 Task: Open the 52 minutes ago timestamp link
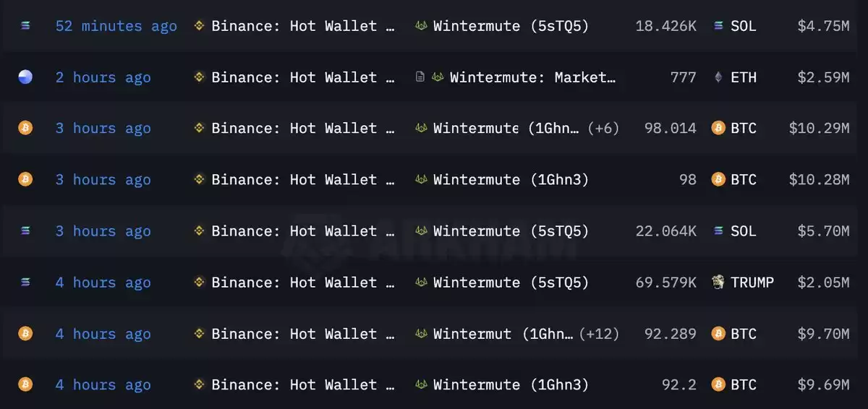pyautogui.click(x=116, y=26)
